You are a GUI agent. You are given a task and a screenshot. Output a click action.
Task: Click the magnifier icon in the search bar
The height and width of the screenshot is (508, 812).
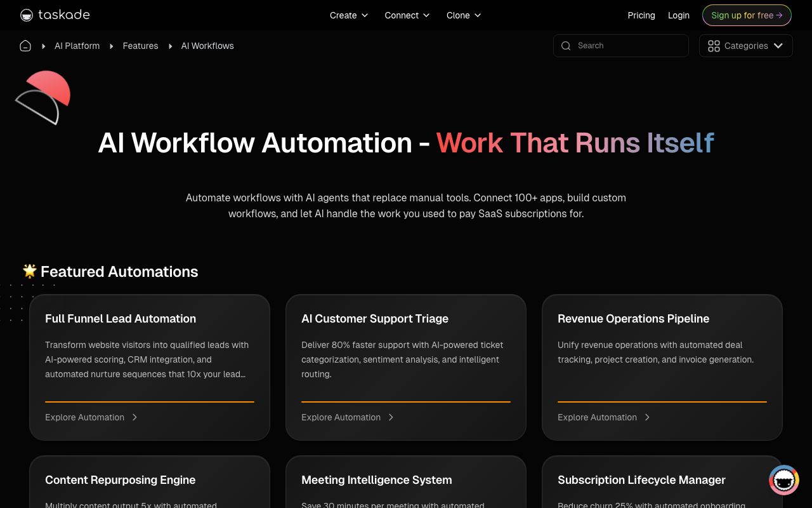pyautogui.click(x=566, y=46)
